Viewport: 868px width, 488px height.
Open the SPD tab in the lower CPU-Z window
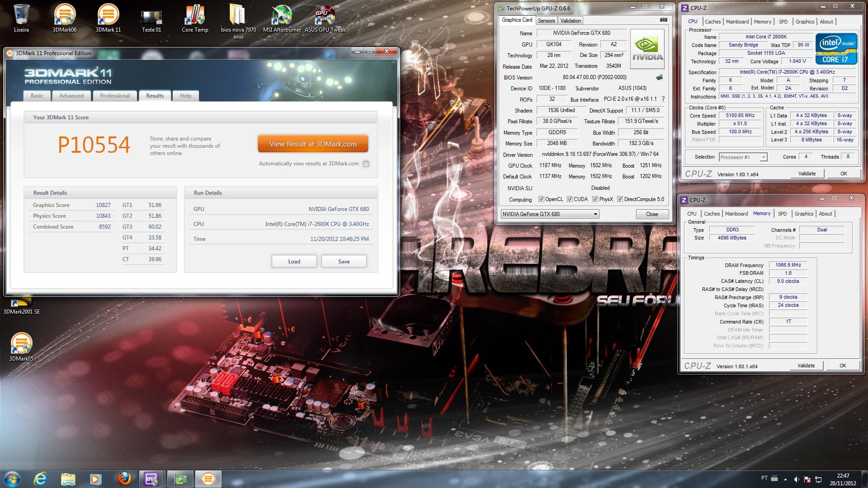(783, 214)
